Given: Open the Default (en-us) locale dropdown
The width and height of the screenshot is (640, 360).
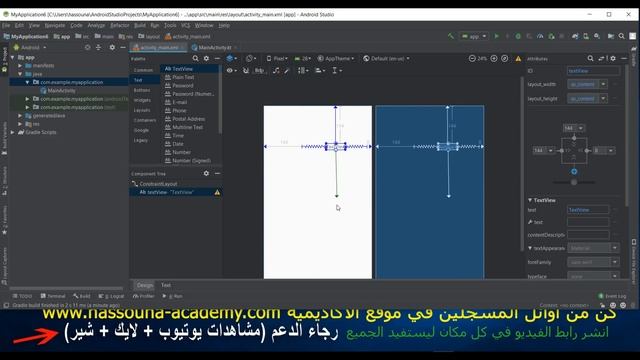Looking at the screenshot, I should point(386,58).
